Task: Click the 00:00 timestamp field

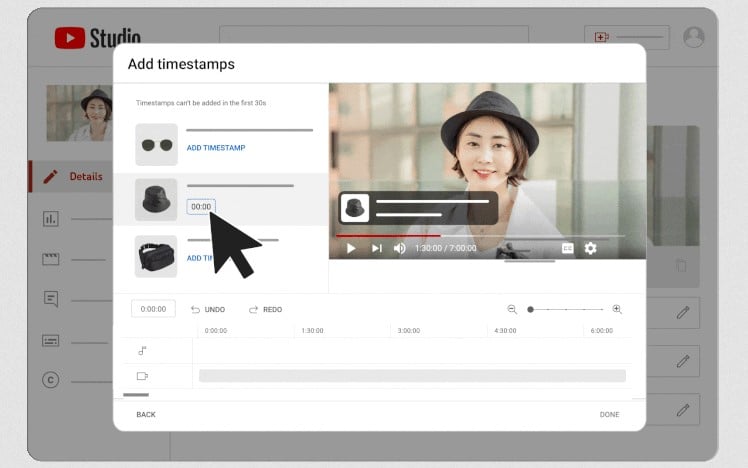Action: click(201, 207)
